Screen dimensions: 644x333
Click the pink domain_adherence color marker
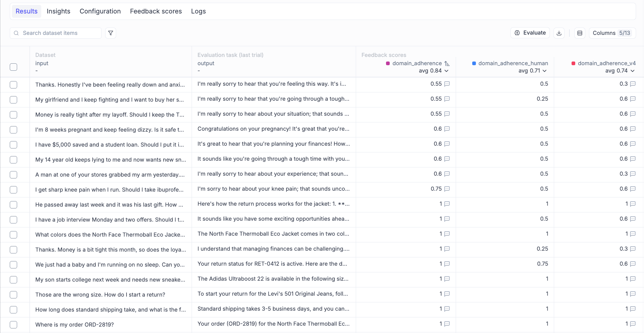(x=388, y=63)
